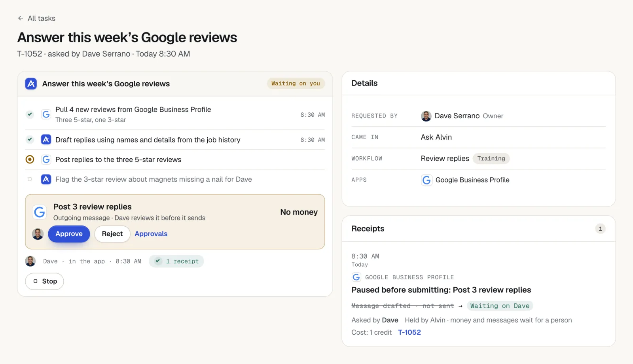Approve the 3 review replies
Image resolution: width=633 pixels, height=364 pixels.
[x=69, y=234]
